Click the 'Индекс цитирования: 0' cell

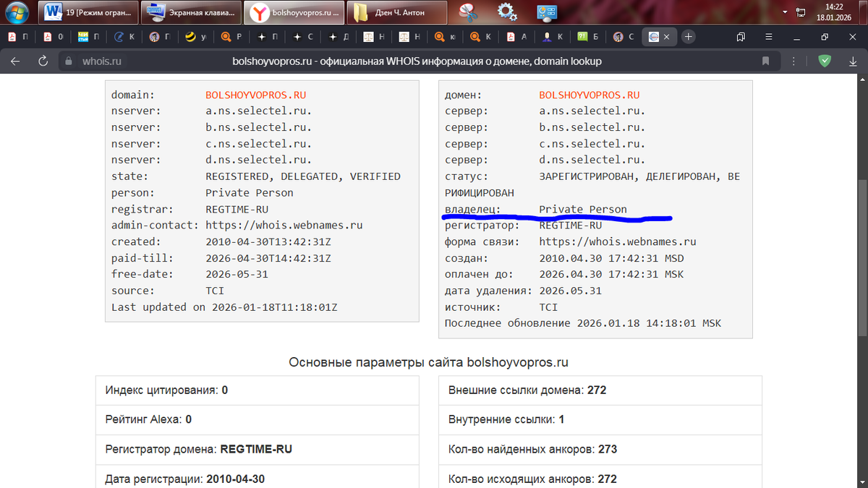[x=257, y=390]
